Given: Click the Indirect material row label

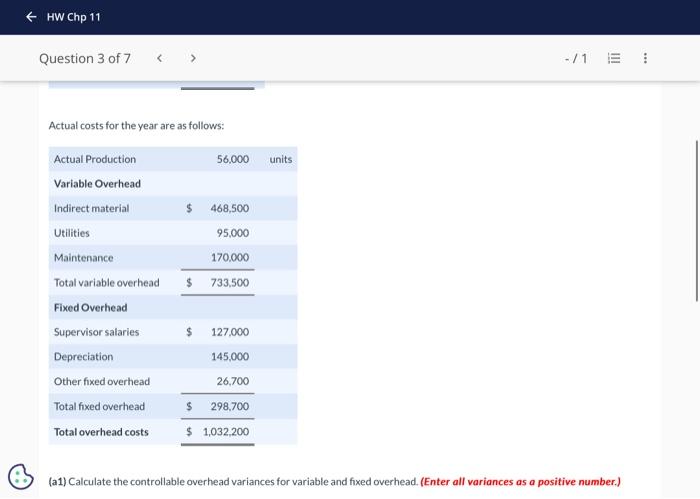Looking at the screenshot, I should pos(92,208).
